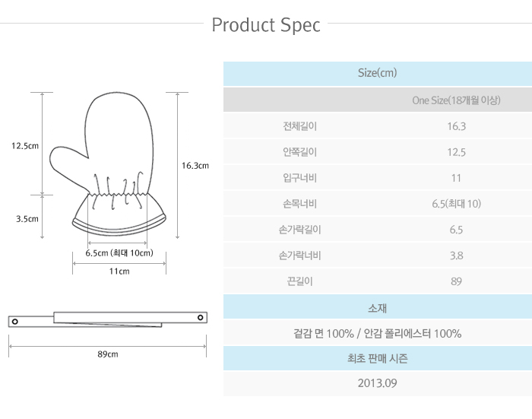Click the 89cm strap length label
This screenshot has height=419, width=532.
(x=108, y=354)
